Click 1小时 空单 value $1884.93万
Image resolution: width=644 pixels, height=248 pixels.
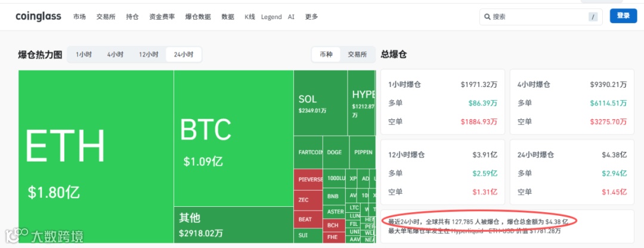pyautogui.click(x=479, y=122)
